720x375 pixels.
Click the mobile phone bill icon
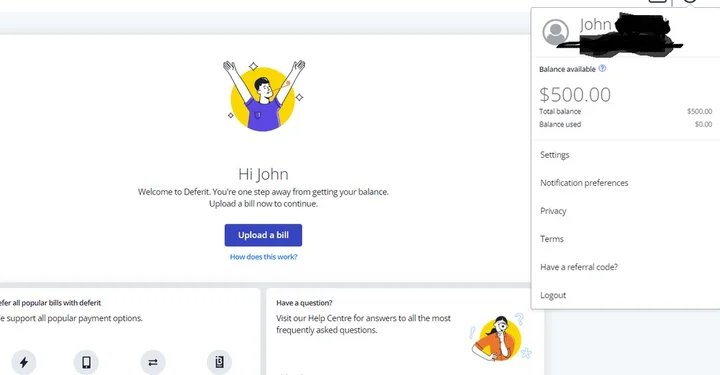click(x=86, y=362)
